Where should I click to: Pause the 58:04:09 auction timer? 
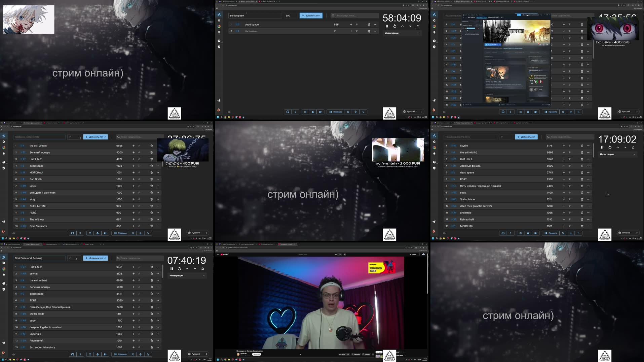click(x=387, y=26)
